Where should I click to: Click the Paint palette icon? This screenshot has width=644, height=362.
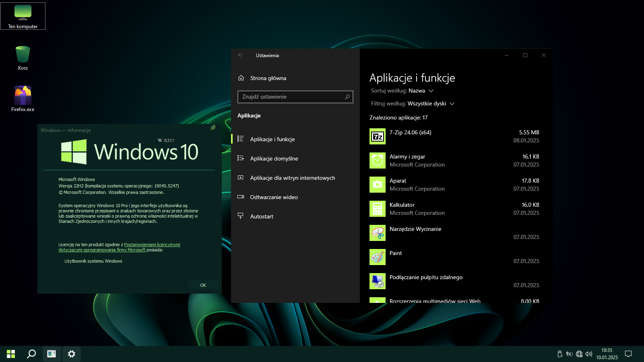(377, 257)
